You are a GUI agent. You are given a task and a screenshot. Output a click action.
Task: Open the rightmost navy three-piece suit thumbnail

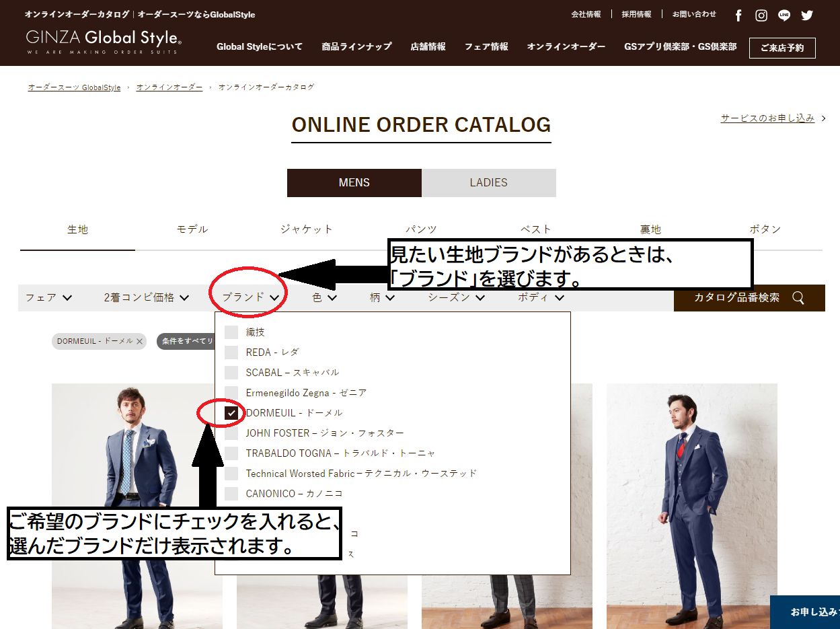tap(691, 505)
